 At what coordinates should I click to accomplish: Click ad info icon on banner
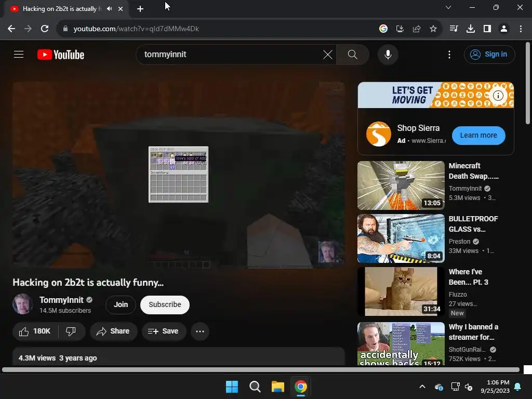click(x=498, y=96)
